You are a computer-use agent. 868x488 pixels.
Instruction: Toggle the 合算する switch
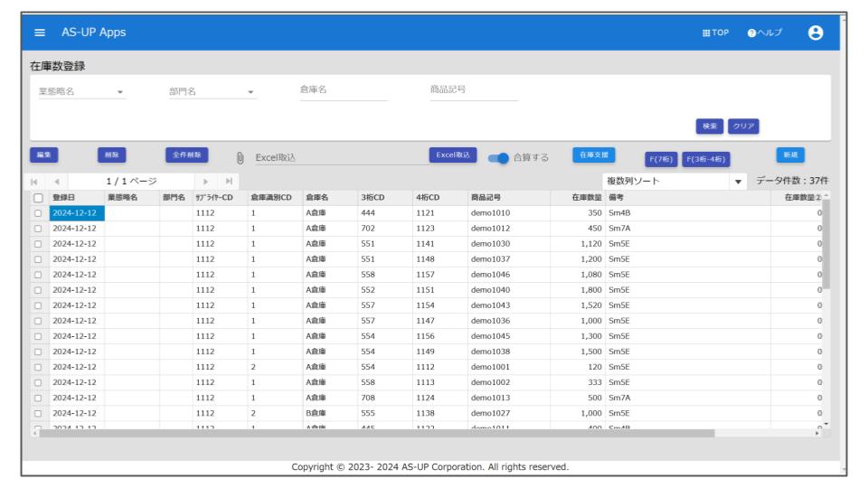pyautogui.click(x=498, y=157)
